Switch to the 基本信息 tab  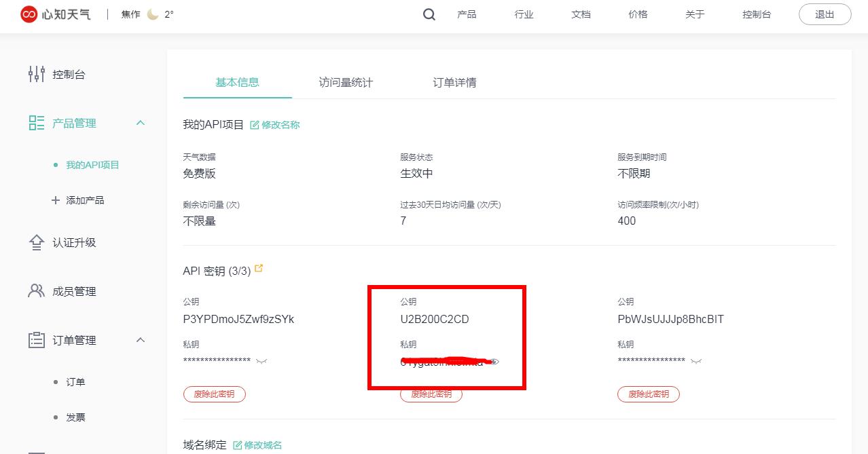pyautogui.click(x=237, y=82)
